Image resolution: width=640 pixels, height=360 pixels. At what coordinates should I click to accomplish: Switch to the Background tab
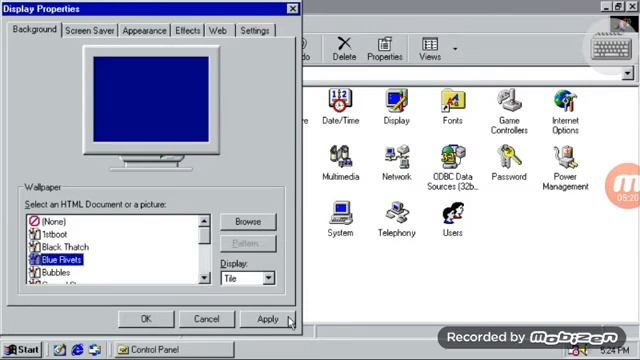point(34,29)
